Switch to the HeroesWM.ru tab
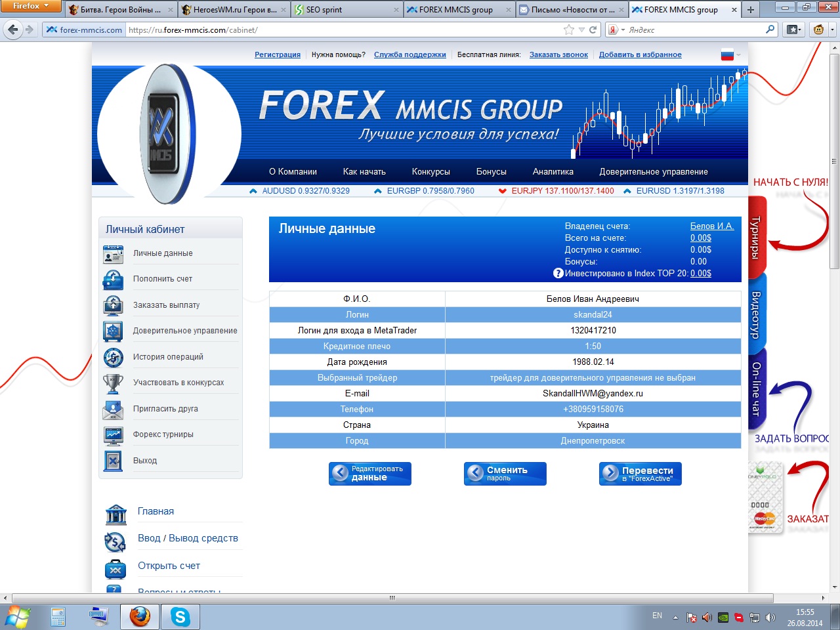840x630 pixels. coord(233,10)
